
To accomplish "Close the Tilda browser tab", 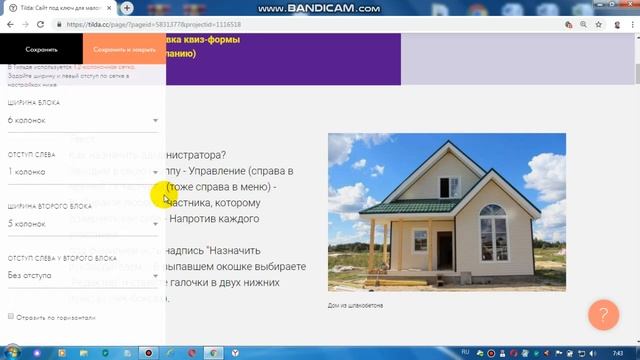I will pos(109,8).
